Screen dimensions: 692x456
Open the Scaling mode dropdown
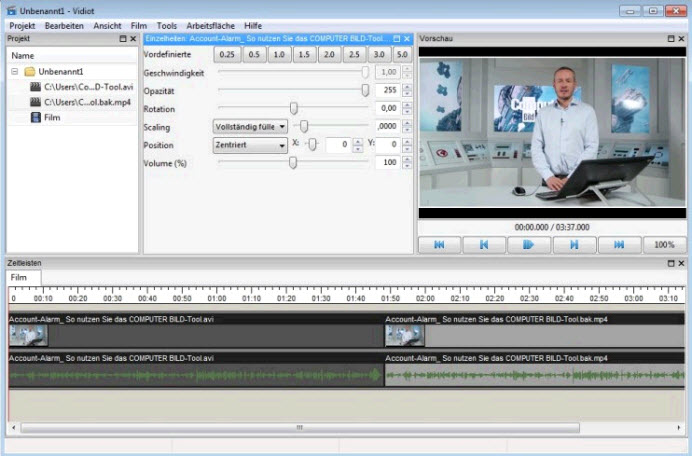pos(250,127)
